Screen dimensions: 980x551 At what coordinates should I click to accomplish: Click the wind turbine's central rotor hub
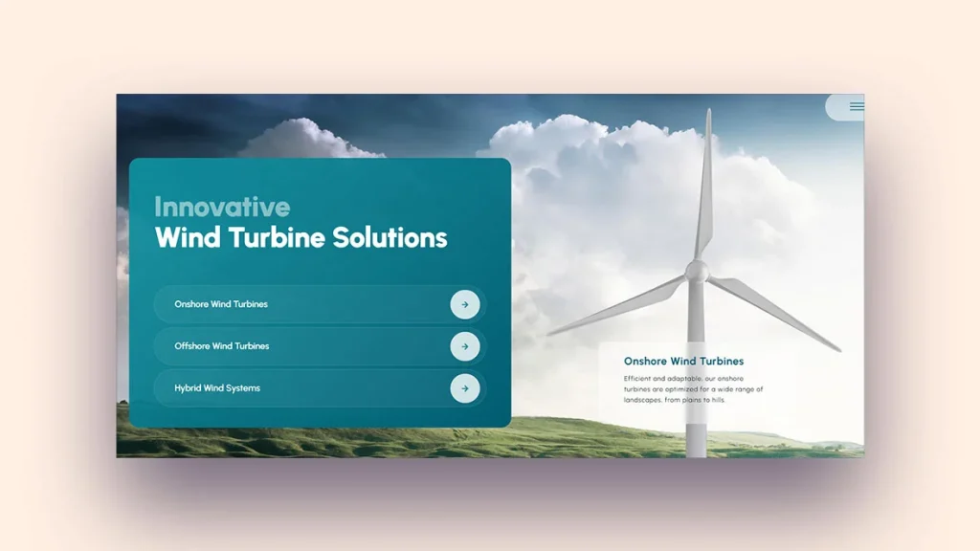click(x=697, y=272)
